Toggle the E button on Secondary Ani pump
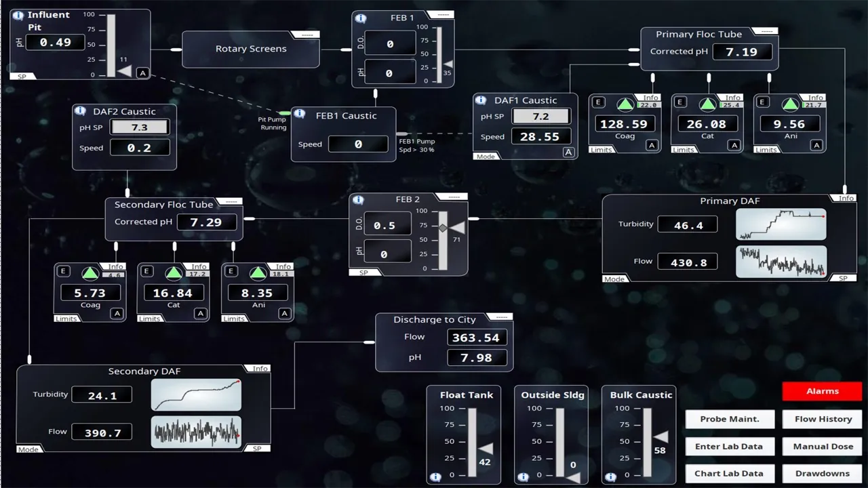The height and width of the screenshot is (488, 868). [231, 271]
